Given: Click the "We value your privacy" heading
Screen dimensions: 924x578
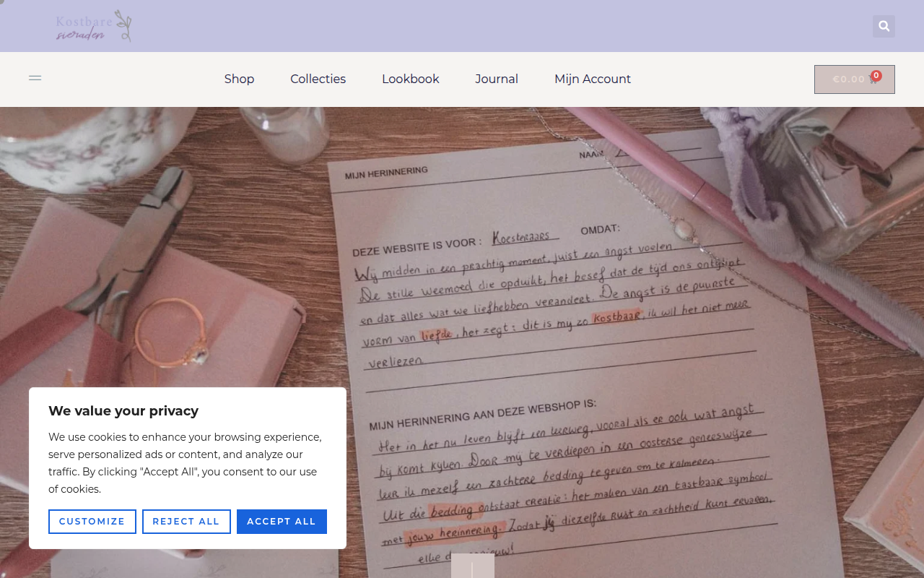Looking at the screenshot, I should tap(123, 411).
